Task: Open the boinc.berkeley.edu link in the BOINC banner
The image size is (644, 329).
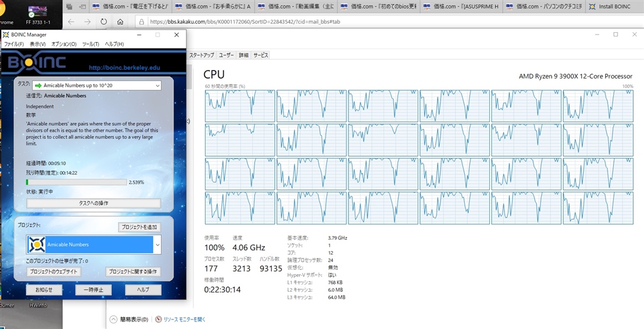Action: tap(125, 68)
